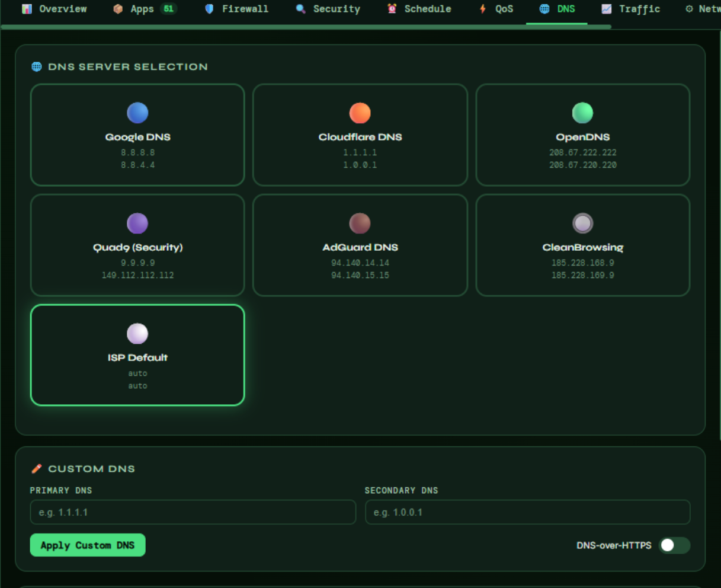The image size is (721, 588).
Task: Switch to the Apps tab
Action: coord(144,9)
